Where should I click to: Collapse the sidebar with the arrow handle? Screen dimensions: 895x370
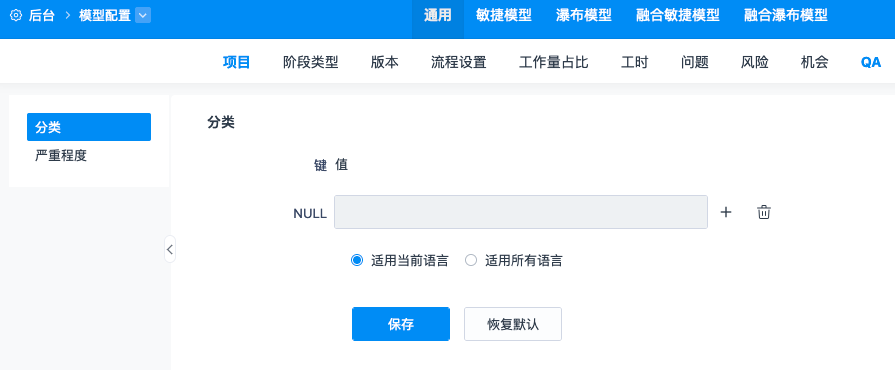click(x=170, y=249)
